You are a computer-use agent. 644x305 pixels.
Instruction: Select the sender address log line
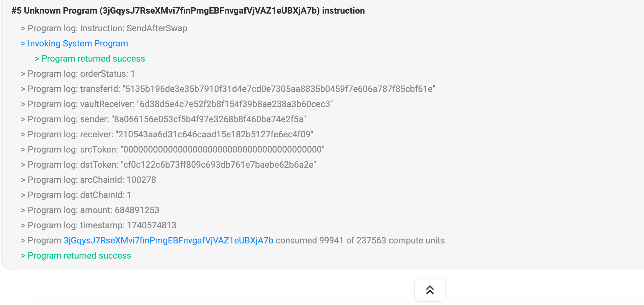pos(164,119)
